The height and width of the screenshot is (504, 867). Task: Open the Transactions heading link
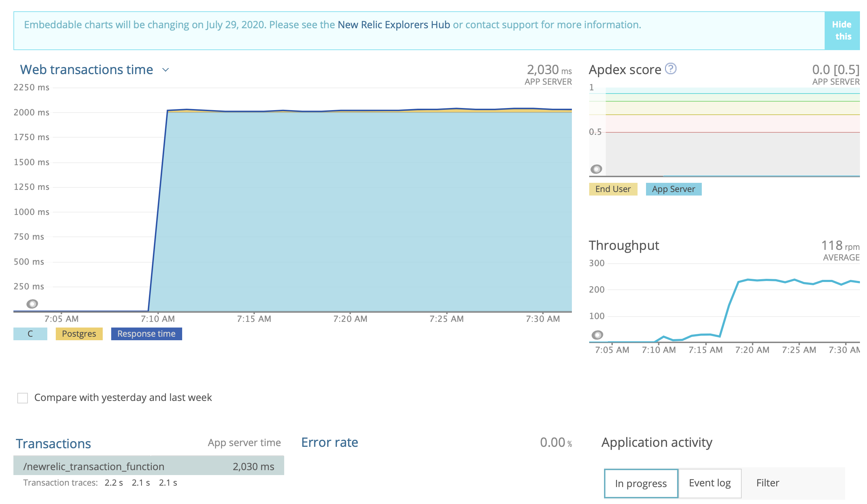click(53, 444)
